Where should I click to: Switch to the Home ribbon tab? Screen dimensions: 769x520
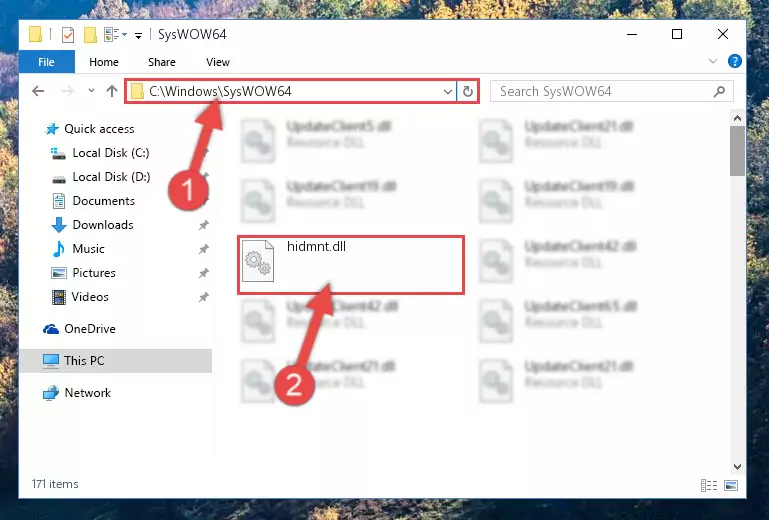click(103, 62)
